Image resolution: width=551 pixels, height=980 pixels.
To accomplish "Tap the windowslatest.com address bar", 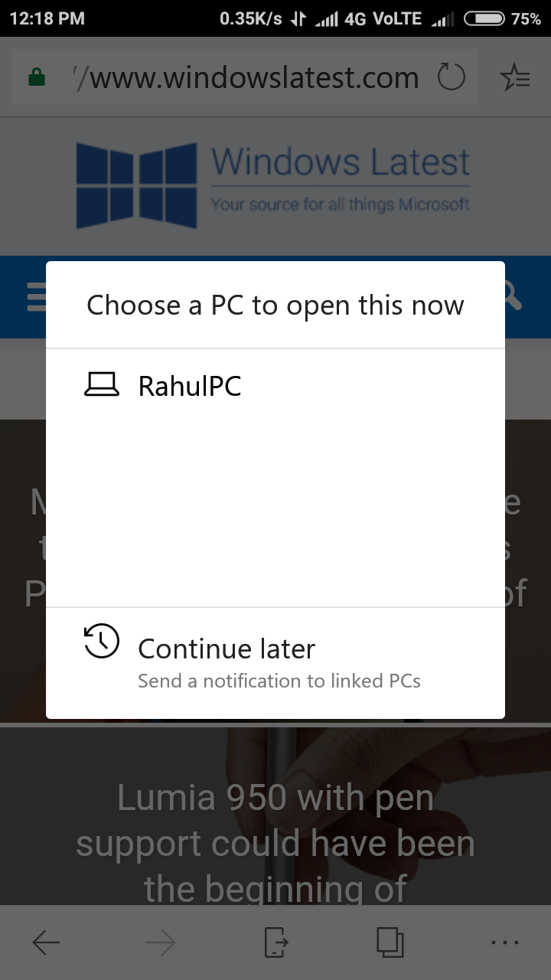I will 245,77.
